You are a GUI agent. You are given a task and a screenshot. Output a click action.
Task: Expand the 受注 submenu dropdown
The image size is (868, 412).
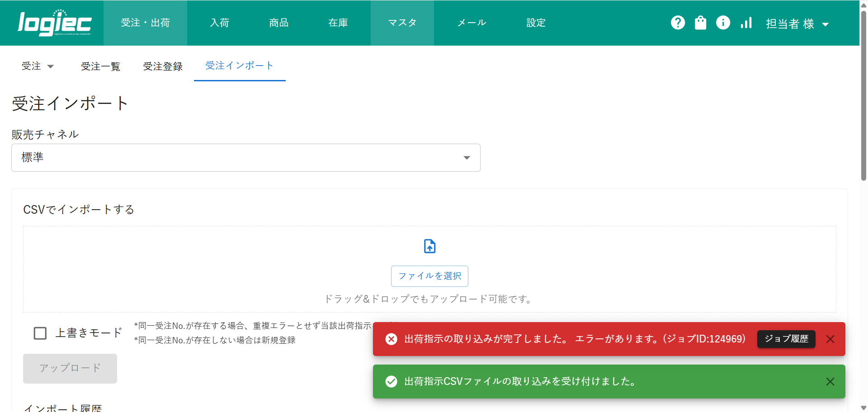38,66
